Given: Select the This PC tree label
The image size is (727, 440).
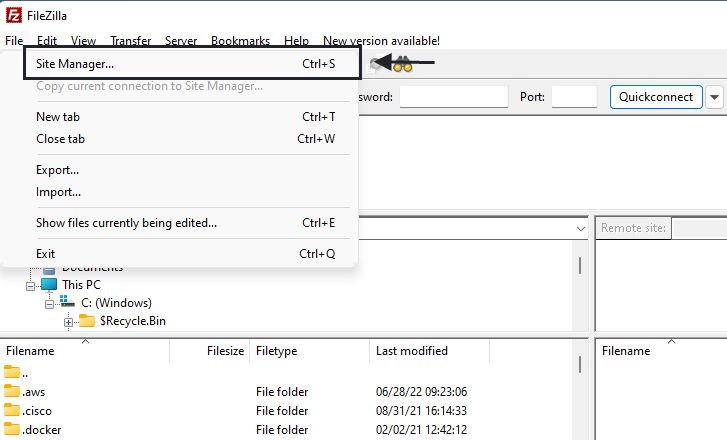Looking at the screenshot, I should click(x=81, y=284).
